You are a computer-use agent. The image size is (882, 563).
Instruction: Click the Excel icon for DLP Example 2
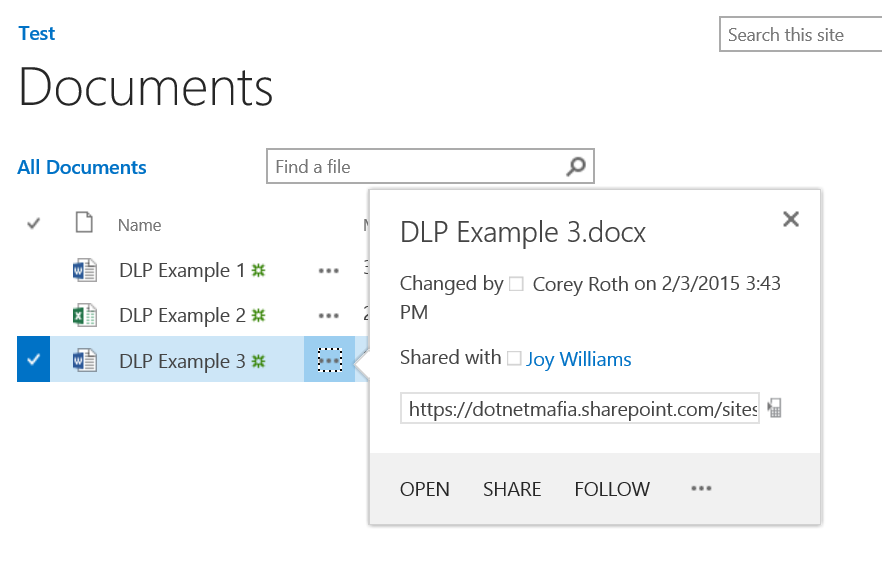point(85,316)
